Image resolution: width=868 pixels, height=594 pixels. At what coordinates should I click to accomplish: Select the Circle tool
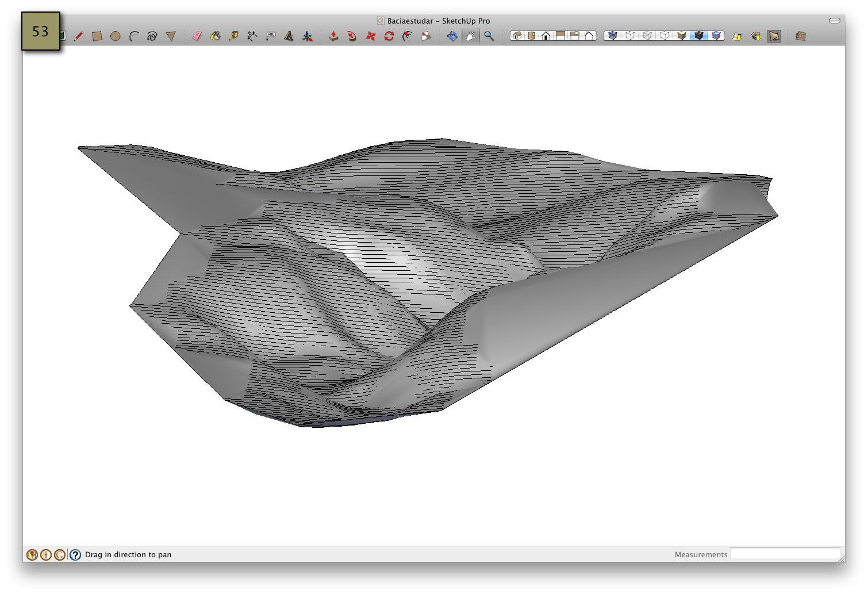click(x=116, y=36)
